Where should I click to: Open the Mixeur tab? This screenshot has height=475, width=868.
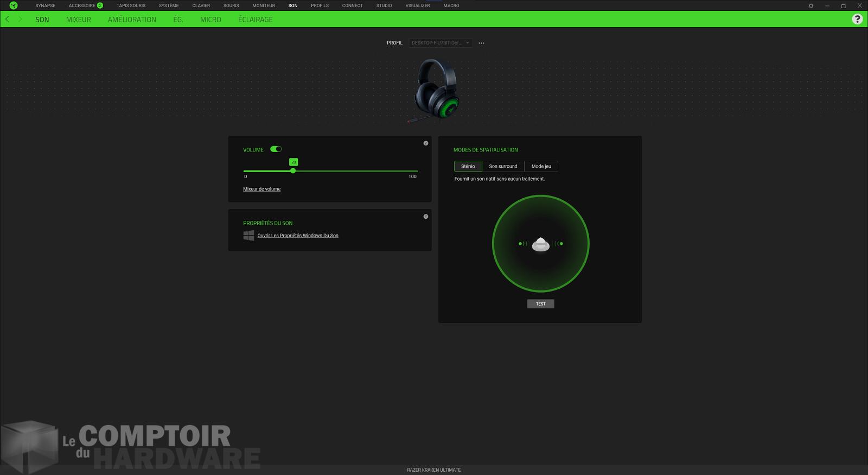click(79, 20)
